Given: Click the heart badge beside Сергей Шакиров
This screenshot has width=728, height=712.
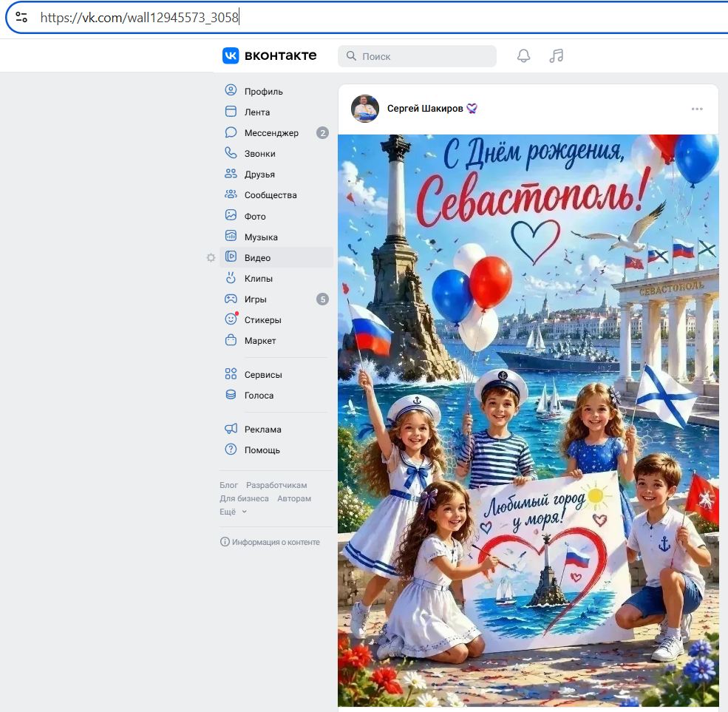Looking at the screenshot, I should [x=472, y=108].
